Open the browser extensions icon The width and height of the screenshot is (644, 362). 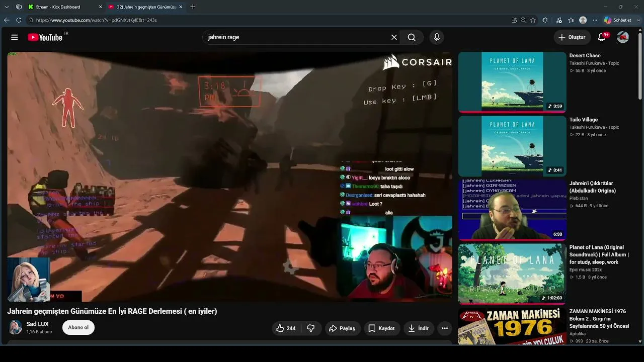pyautogui.click(x=545, y=20)
